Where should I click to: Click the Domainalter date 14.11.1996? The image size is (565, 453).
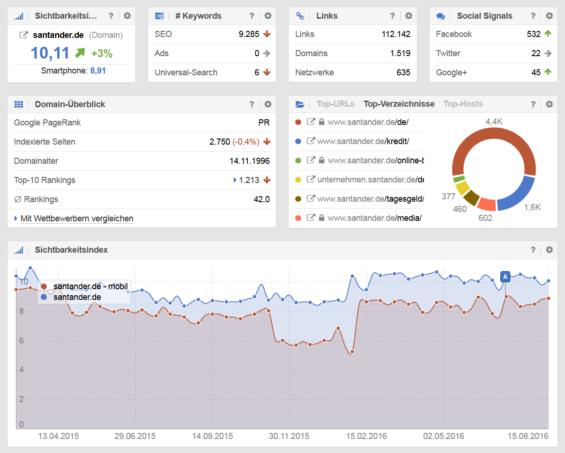click(x=249, y=161)
